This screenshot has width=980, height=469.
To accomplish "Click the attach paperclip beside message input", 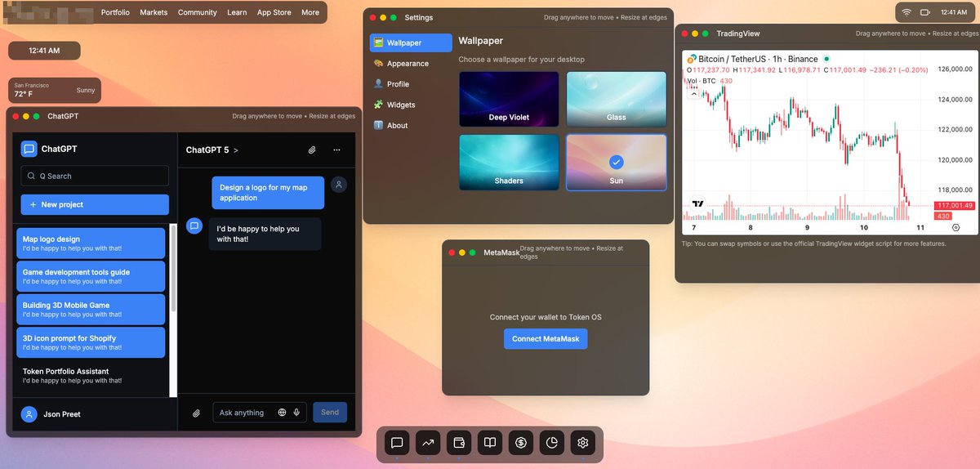I will (196, 413).
